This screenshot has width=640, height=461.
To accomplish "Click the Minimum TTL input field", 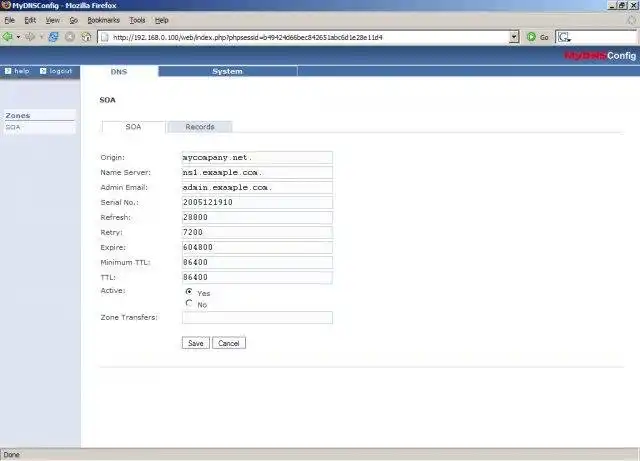I will coord(257,262).
